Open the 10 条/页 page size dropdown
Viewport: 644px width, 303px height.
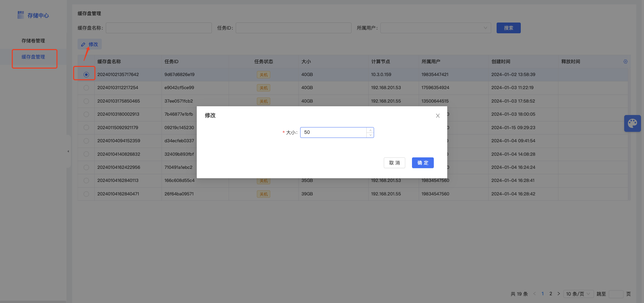click(579, 294)
